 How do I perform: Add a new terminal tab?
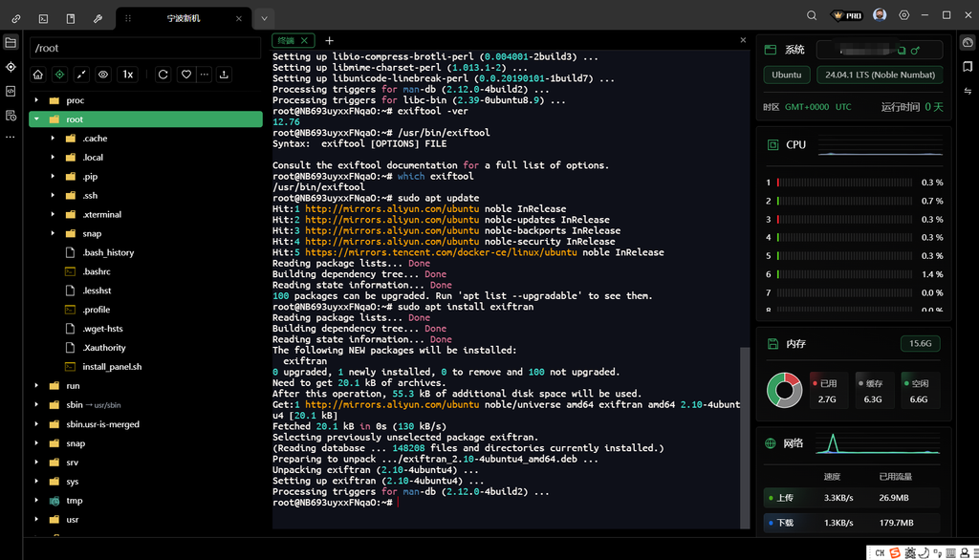[329, 40]
